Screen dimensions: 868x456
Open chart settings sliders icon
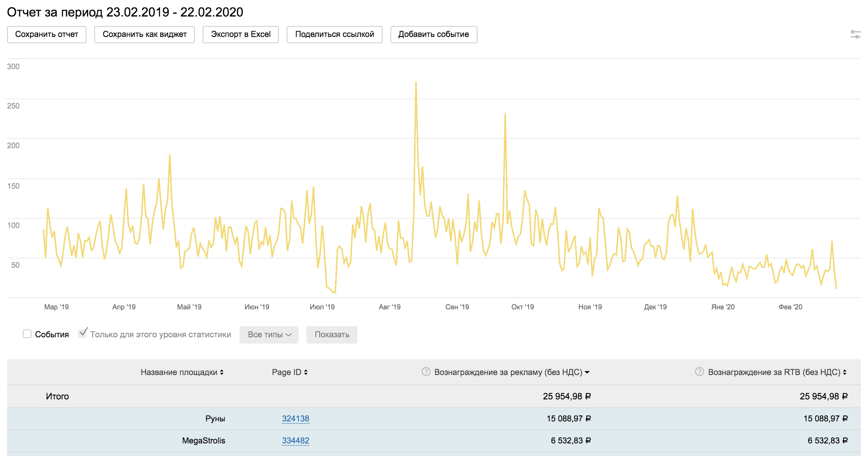(x=855, y=35)
